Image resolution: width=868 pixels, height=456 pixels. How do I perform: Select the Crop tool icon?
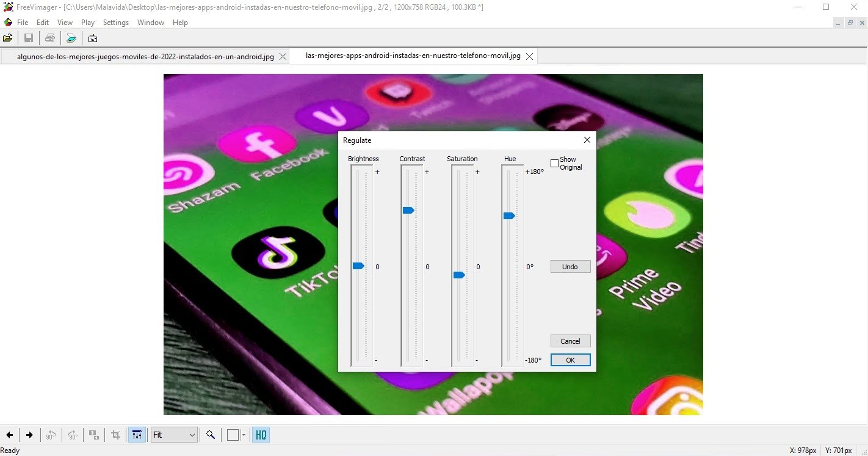click(x=115, y=435)
